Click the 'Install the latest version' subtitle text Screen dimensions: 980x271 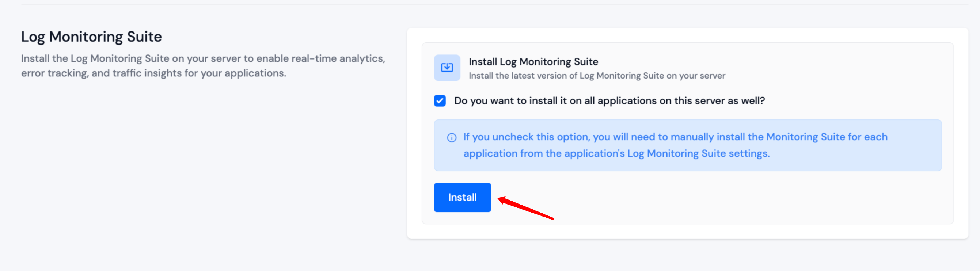597,76
